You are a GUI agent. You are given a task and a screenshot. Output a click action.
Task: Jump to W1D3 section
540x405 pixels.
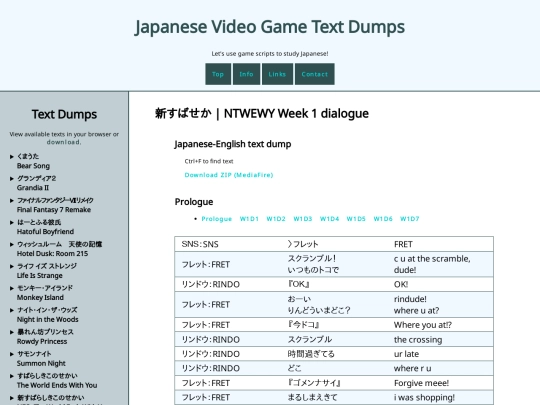(x=303, y=219)
